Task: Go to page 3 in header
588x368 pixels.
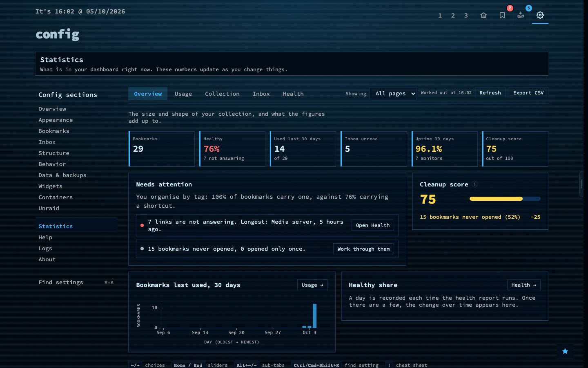Action: pyautogui.click(x=466, y=16)
